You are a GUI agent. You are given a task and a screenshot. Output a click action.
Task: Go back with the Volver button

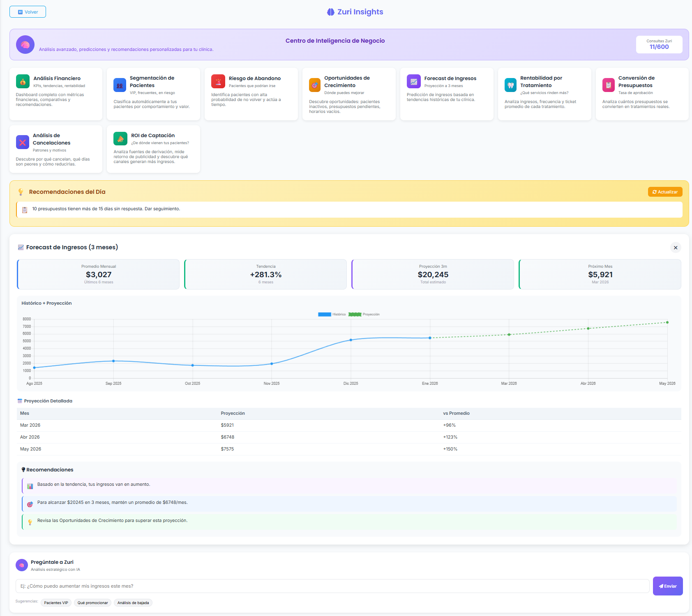pyautogui.click(x=28, y=12)
